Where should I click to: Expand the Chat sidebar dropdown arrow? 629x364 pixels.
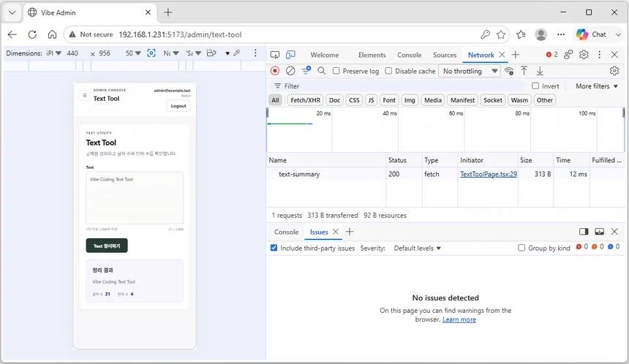pyautogui.click(x=618, y=34)
